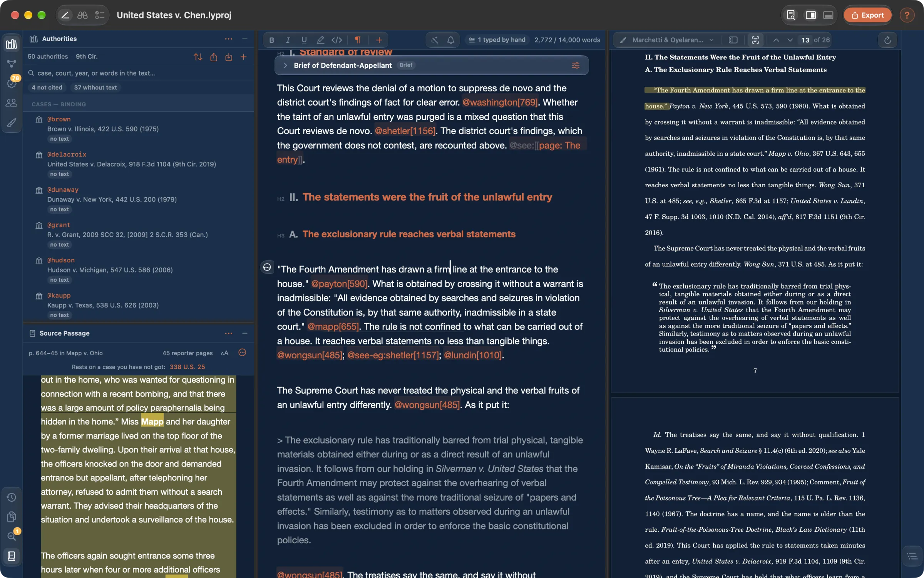Open the Authorities panel more options menu
Viewport: 924px width, 578px height.
click(229, 39)
